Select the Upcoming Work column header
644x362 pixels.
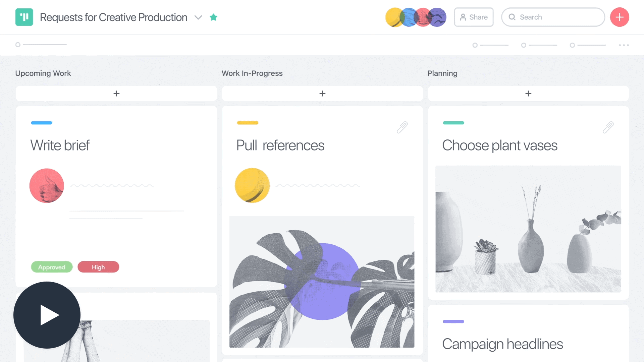[43, 73]
